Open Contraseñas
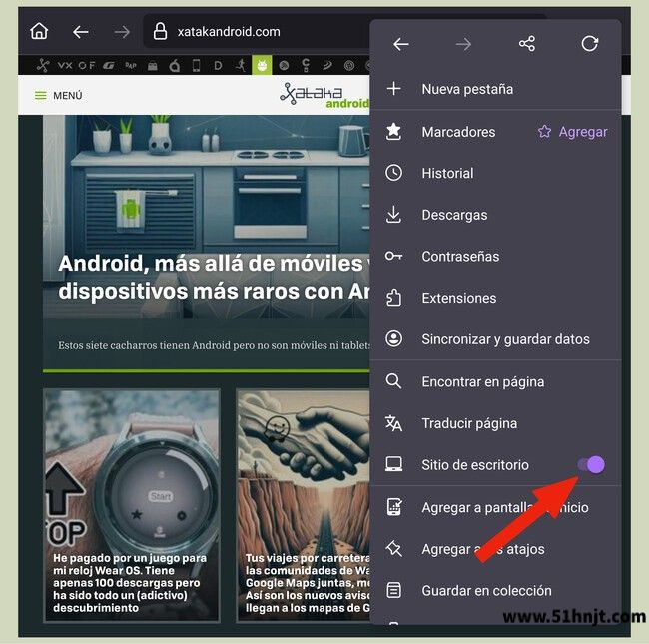 pyautogui.click(x=495, y=257)
